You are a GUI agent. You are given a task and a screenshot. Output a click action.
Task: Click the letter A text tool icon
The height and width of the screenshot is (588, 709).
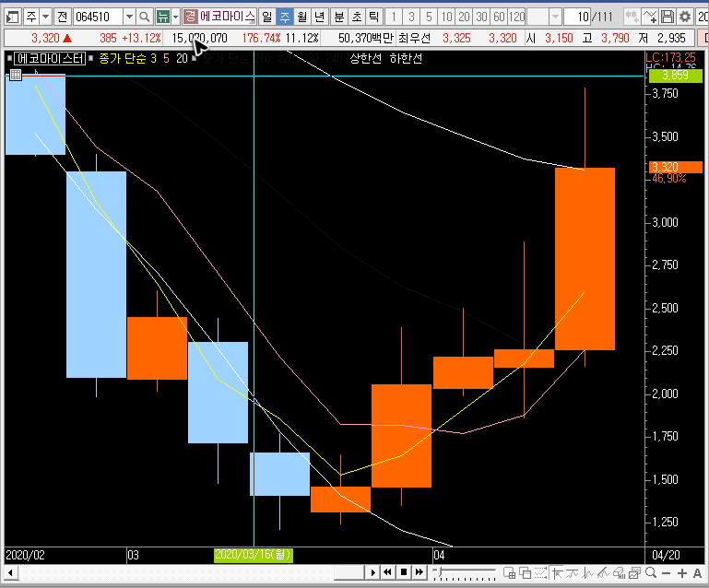(697, 573)
